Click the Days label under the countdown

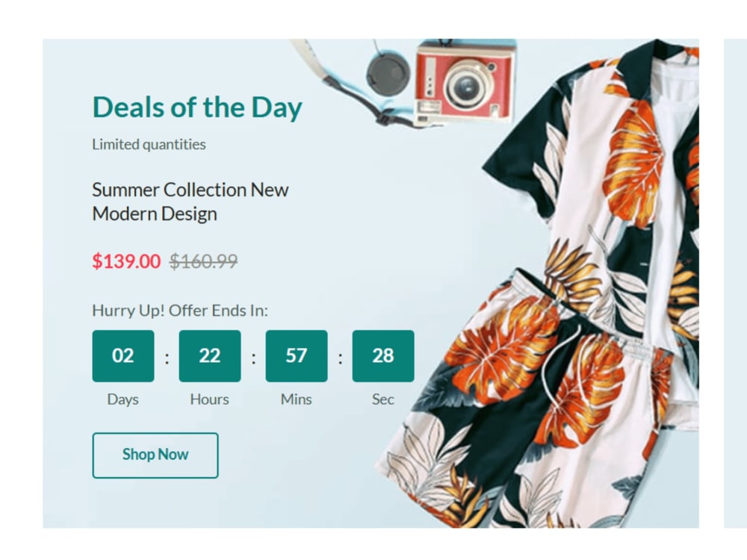(123, 399)
